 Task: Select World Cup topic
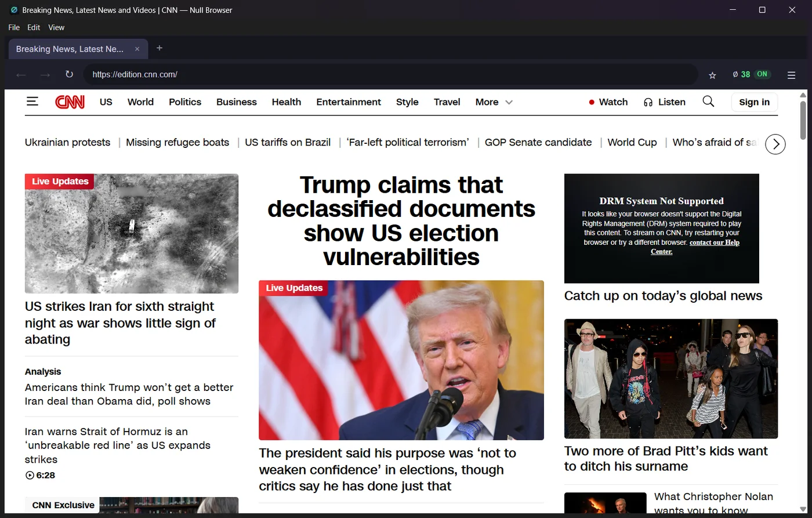pyautogui.click(x=632, y=142)
